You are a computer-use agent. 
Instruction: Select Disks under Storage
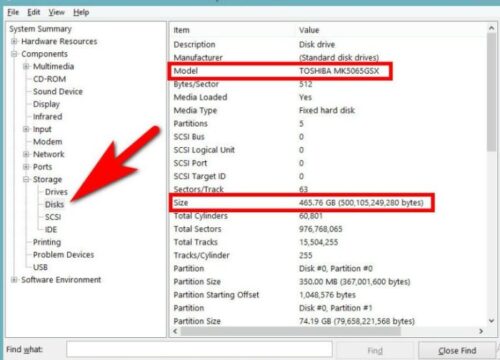[54, 204]
